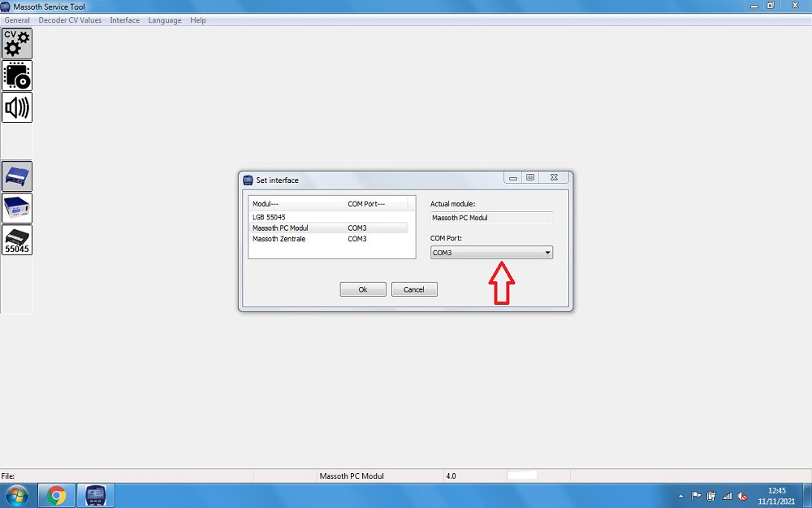Open the sound speaker icon
This screenshot has height=508, width=812.
pos(17,107)
